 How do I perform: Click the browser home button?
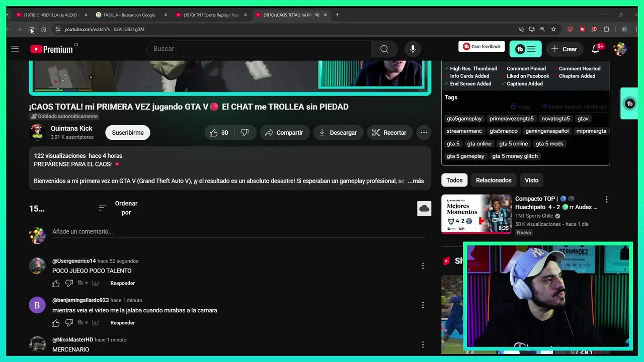coord(43,29)
